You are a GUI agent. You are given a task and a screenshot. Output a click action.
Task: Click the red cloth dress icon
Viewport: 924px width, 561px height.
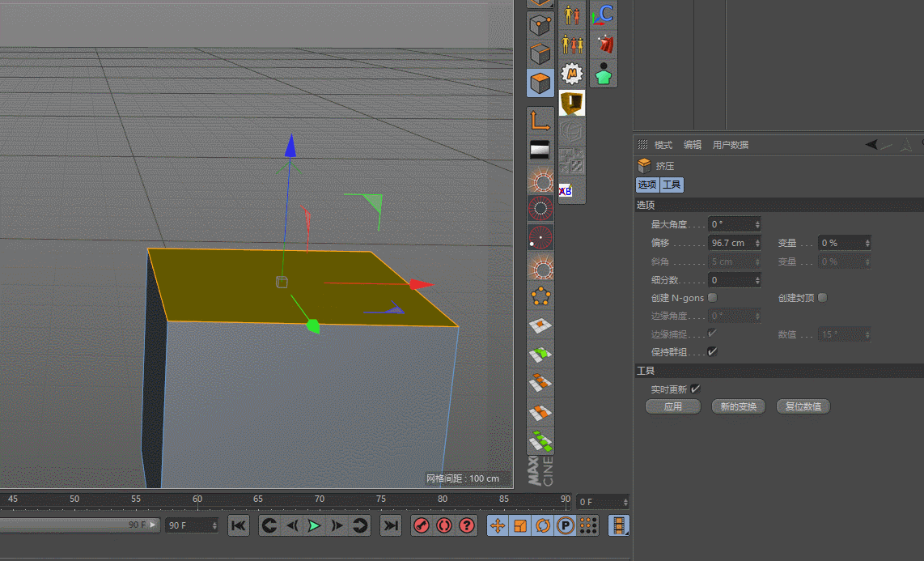click(x=604, y=45)
